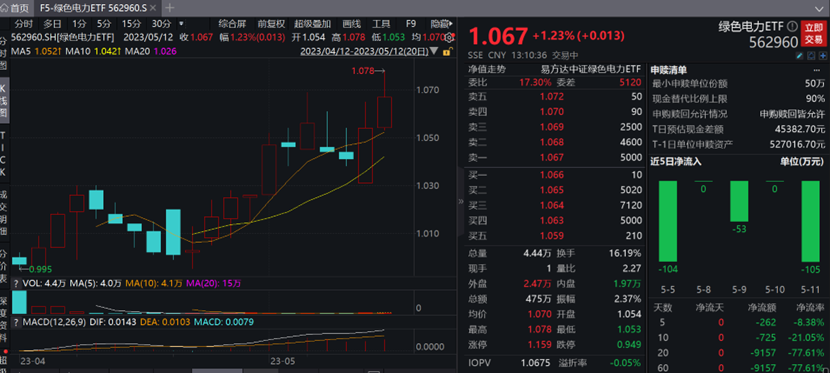Click the 现金替代比例上限 value 90%
Screen dimensions: 830x373
[x=816, y=98]
